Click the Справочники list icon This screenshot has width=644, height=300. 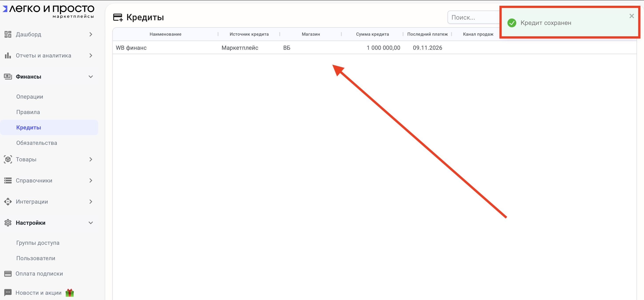coord(8,180)
